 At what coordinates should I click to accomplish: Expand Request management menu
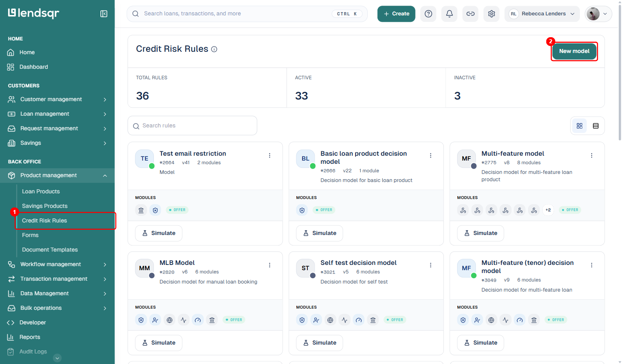pyautogui.click(x=57, y=129)
